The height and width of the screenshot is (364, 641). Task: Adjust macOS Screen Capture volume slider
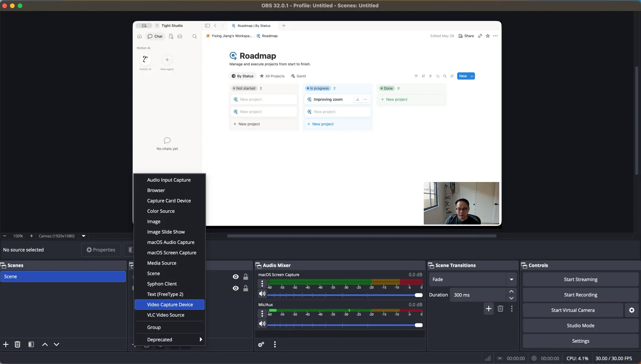coord(345,295)
